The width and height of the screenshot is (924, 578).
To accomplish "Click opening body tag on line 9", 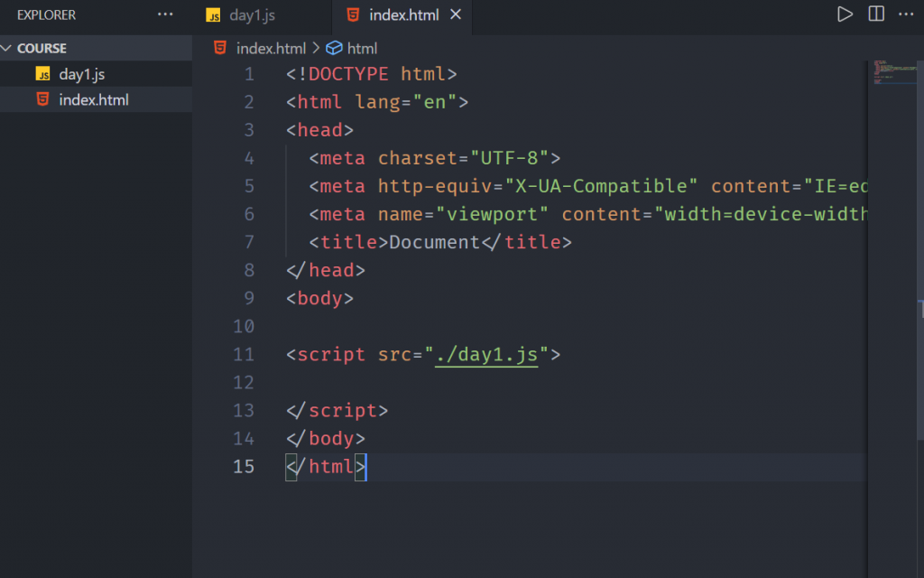I will [x=320, y=298].
